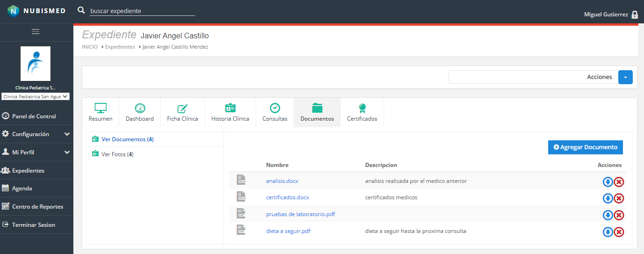Click the INICIO breadcrumb

click(x=90, y=47)
